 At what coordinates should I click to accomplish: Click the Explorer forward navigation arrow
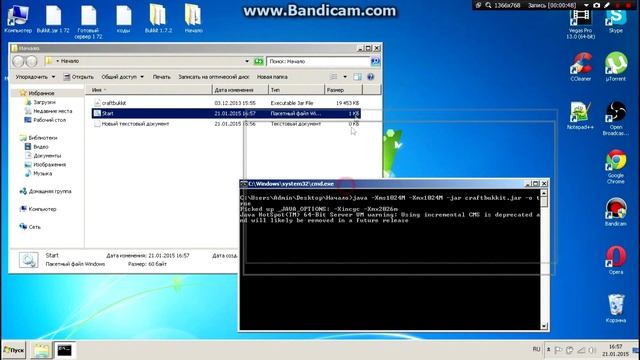[32, 61]
